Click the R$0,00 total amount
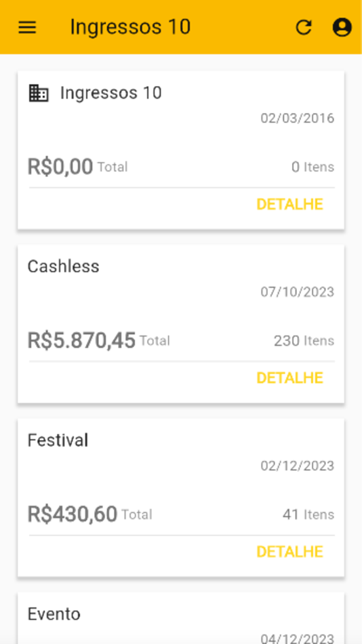The width and height of the screenshot is (362, 644). (60, 166)
